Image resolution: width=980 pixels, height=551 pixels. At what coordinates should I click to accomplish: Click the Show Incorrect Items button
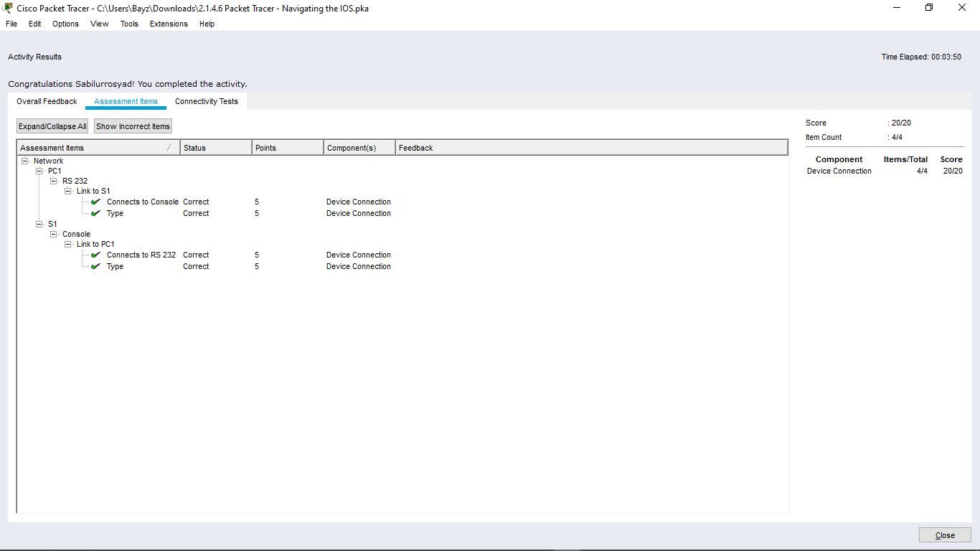coord(133,126)
